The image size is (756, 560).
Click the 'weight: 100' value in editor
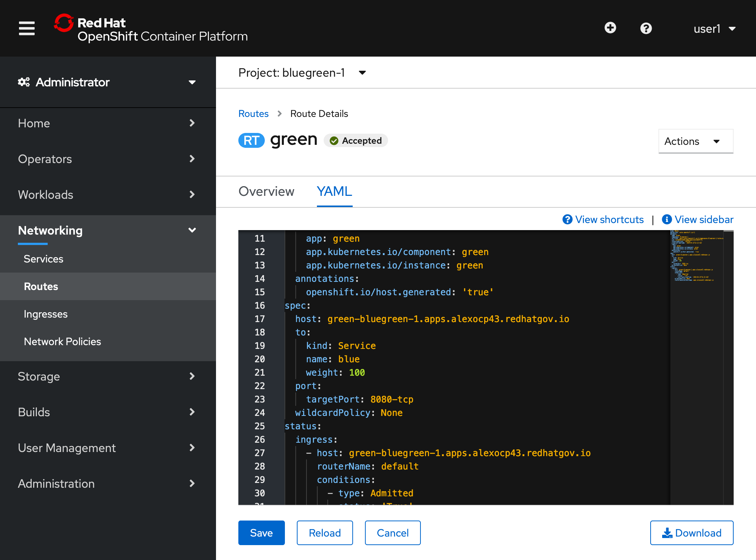[x=357, y=373]
